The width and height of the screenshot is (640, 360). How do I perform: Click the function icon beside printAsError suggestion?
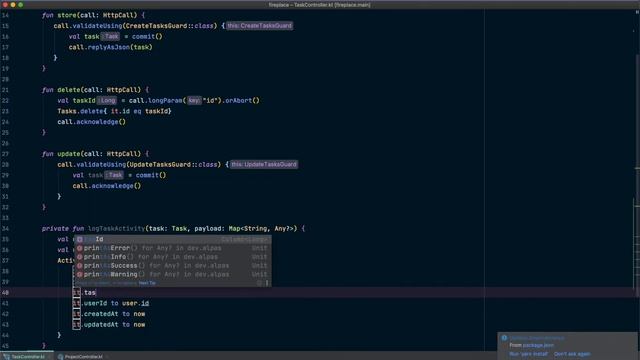tap(80, 248)
